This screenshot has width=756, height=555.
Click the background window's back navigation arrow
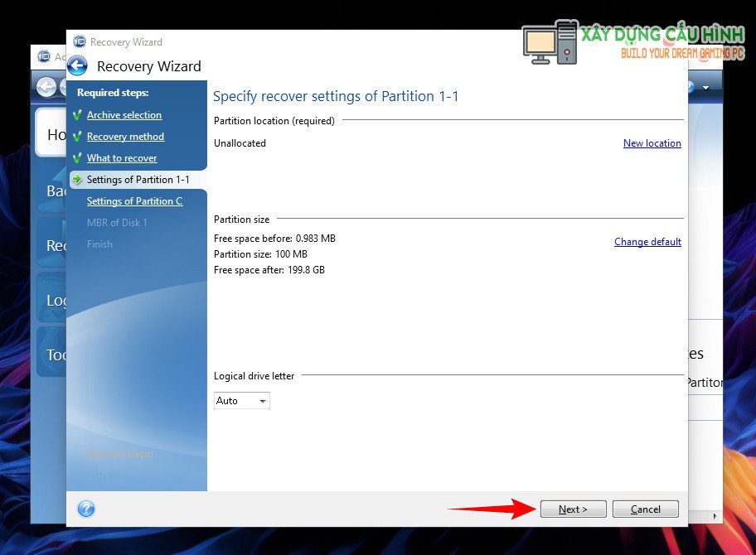click(46, 86)
